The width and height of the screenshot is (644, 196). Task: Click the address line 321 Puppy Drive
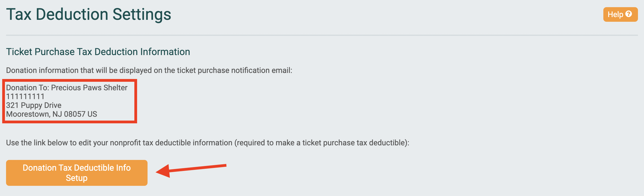pyautogui.click(x=34, y=105)
